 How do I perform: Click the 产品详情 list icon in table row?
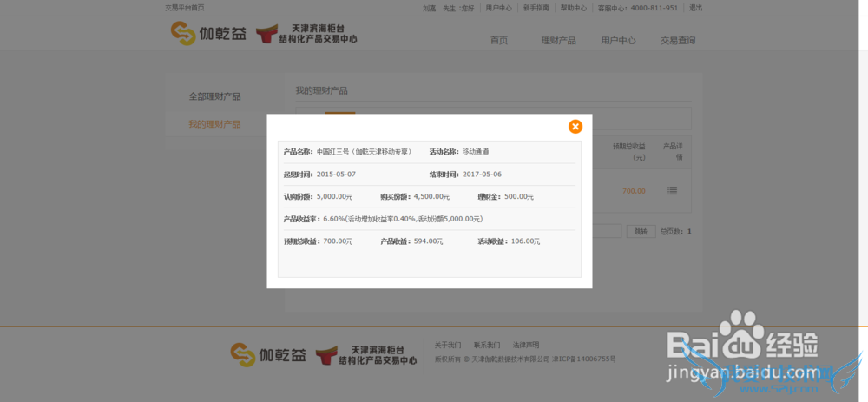672,190
